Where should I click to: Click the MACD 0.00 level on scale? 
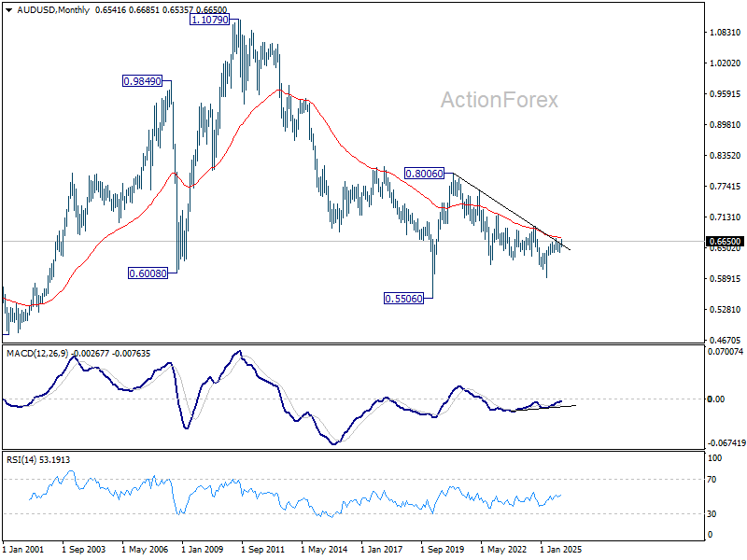click(x=716, y=399)
